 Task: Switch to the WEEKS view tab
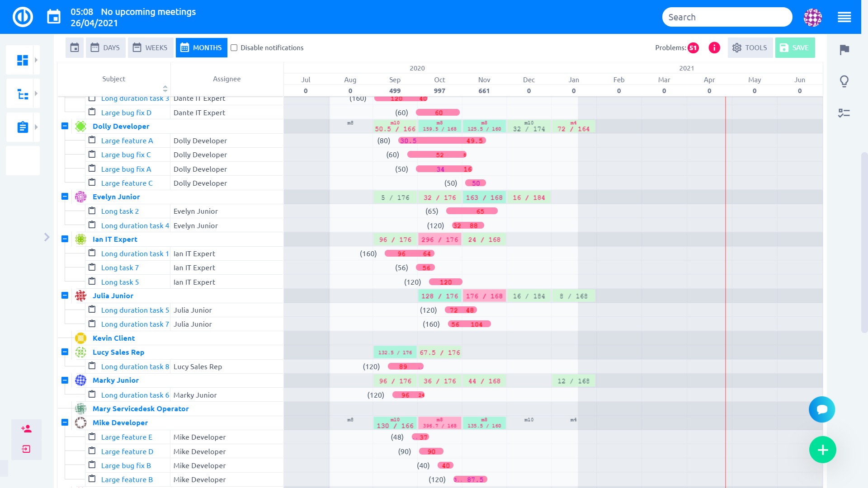(151, 47)
